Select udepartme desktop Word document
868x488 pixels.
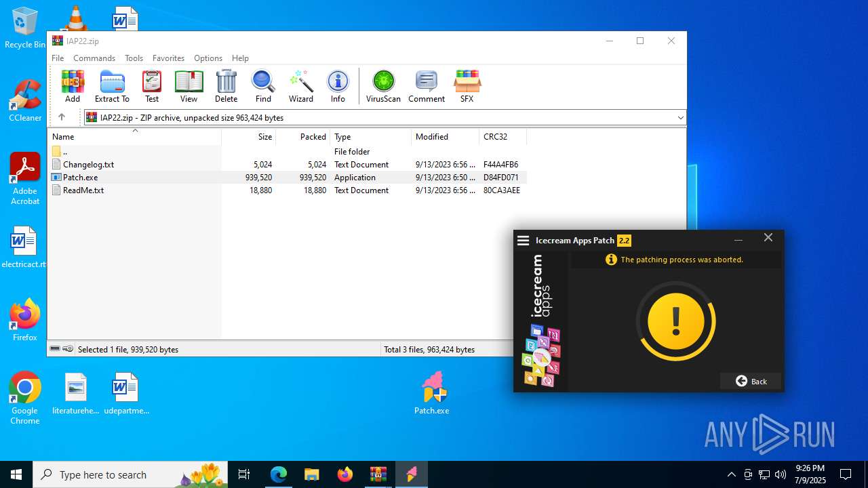(x=126, y=393)
